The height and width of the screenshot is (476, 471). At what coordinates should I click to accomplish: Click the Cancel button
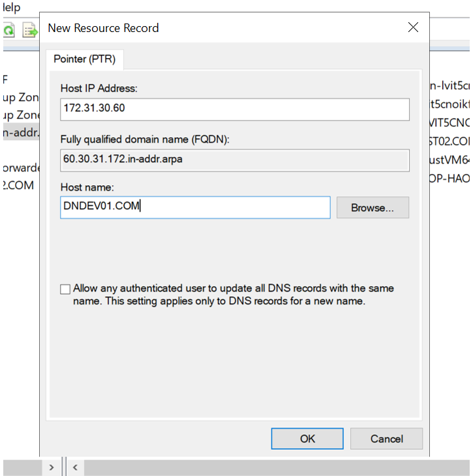tap(386, 439)
